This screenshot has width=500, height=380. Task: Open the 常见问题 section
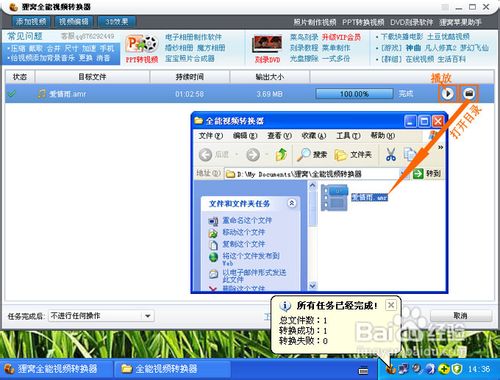25,36
